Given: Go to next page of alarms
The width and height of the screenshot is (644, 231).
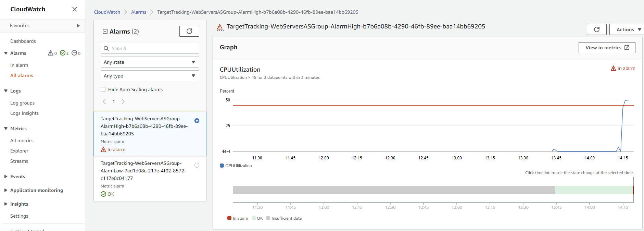Looking at the screenshot, I should click(123, 101).
